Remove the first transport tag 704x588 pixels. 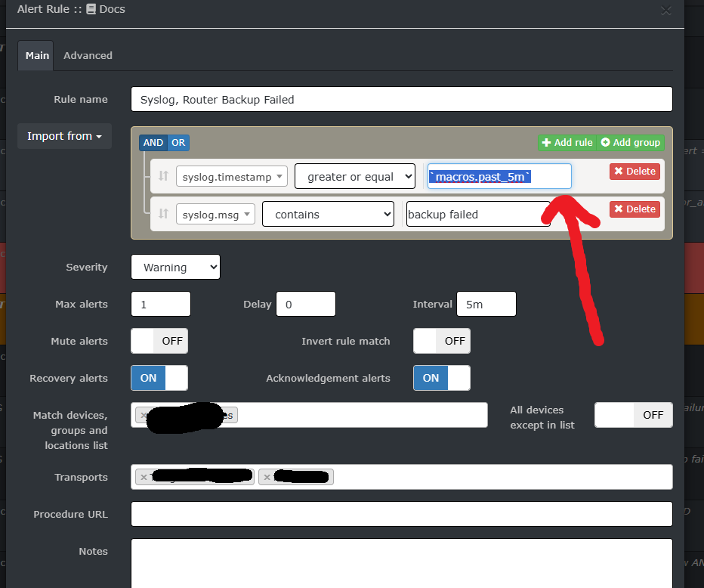144,477
